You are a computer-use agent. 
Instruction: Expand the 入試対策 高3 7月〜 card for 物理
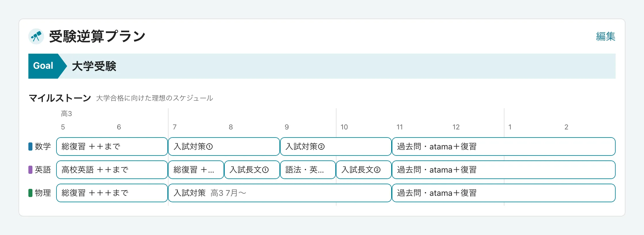coord(279,193)
